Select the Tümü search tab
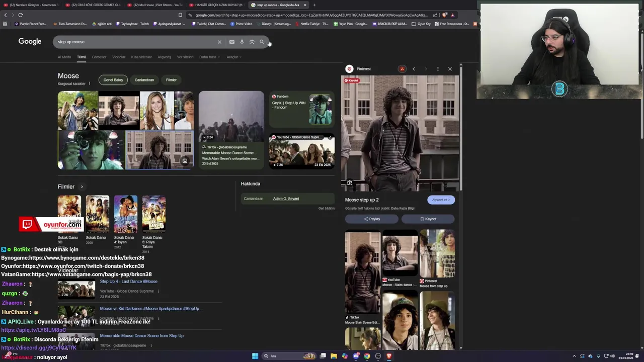Image resolution: width=644 pixels, height=362 pixels. click(82, 57)
